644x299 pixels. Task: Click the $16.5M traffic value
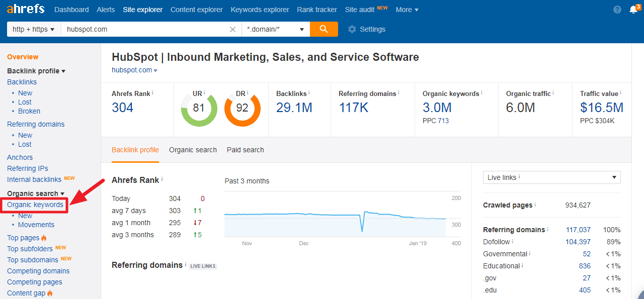coord(602,108)
